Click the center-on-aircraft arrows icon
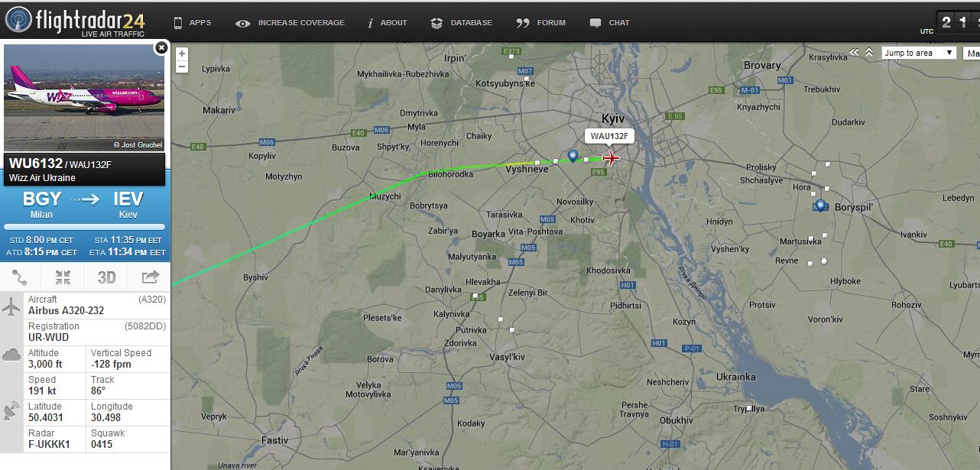The height and width of the screenshot is (470, 980). click(63, 277)
